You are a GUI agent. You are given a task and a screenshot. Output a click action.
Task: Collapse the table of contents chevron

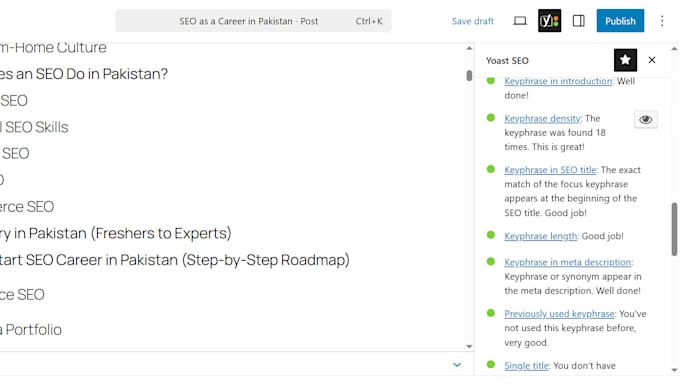point(457,365)
